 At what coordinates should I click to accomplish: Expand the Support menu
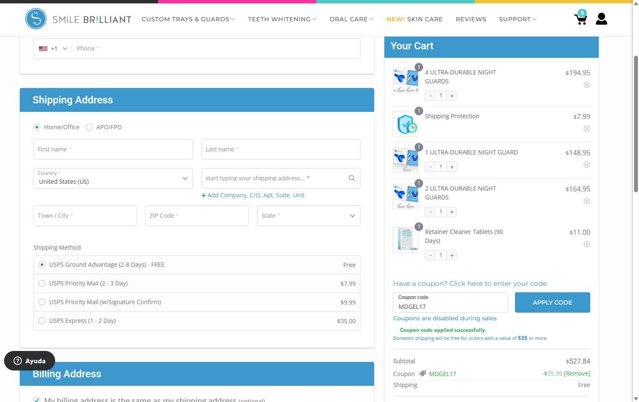[x=518, y=19]
